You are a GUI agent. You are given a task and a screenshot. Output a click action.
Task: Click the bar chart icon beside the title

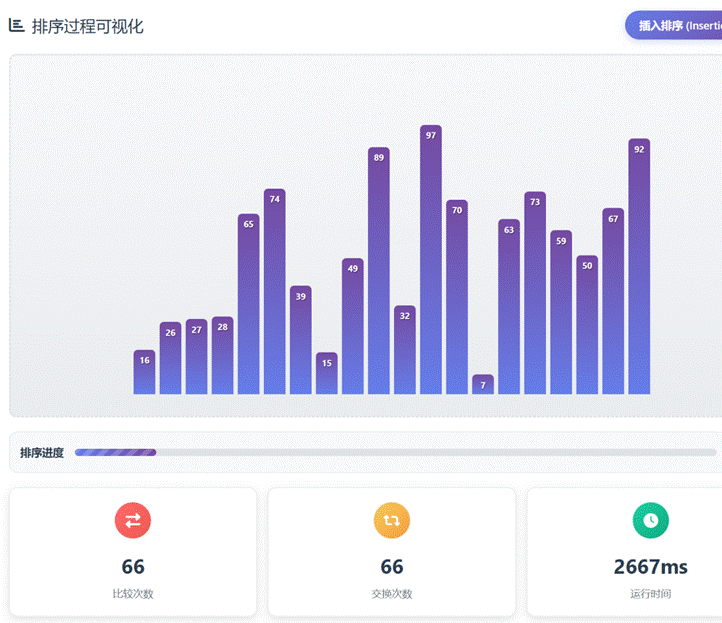click(16, 26)
